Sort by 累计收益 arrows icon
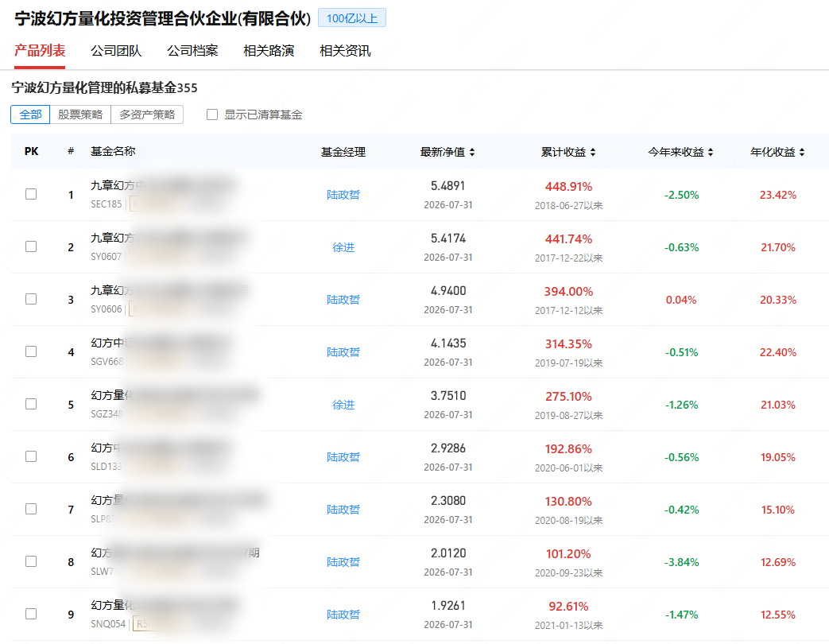829x644 pixels. pos(593,153)
